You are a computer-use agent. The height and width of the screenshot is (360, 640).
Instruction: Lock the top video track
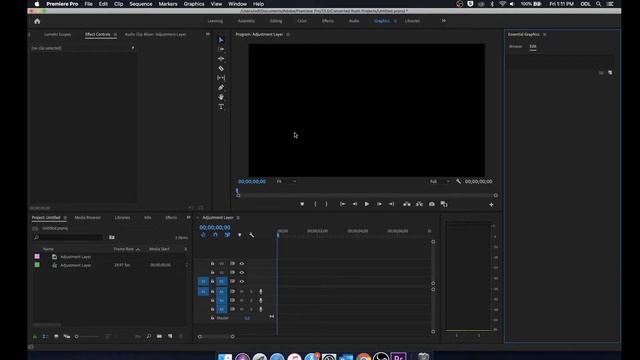click(x=212, y=264)
